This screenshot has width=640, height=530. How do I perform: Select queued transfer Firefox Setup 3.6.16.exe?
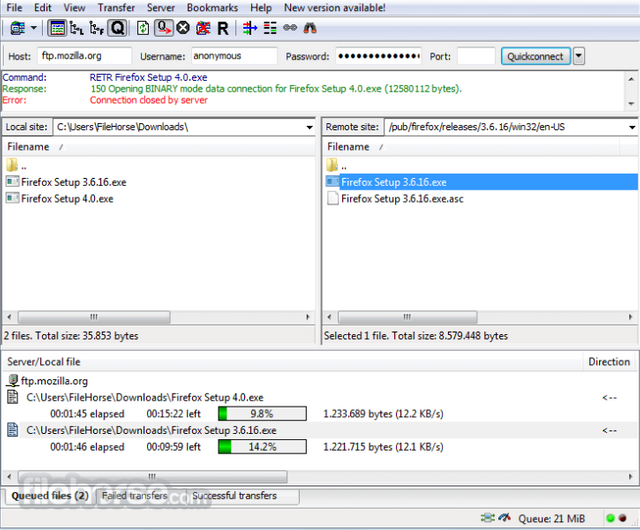151,430
